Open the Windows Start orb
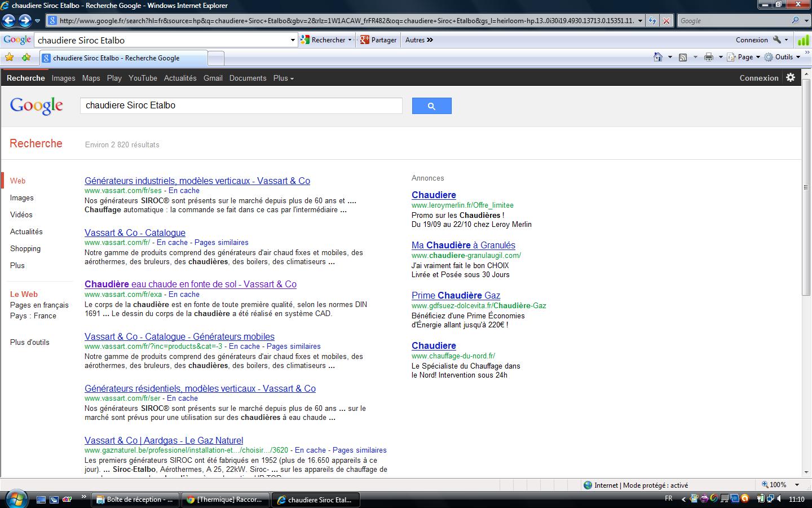The image size is (812, 508). (16, 499)
